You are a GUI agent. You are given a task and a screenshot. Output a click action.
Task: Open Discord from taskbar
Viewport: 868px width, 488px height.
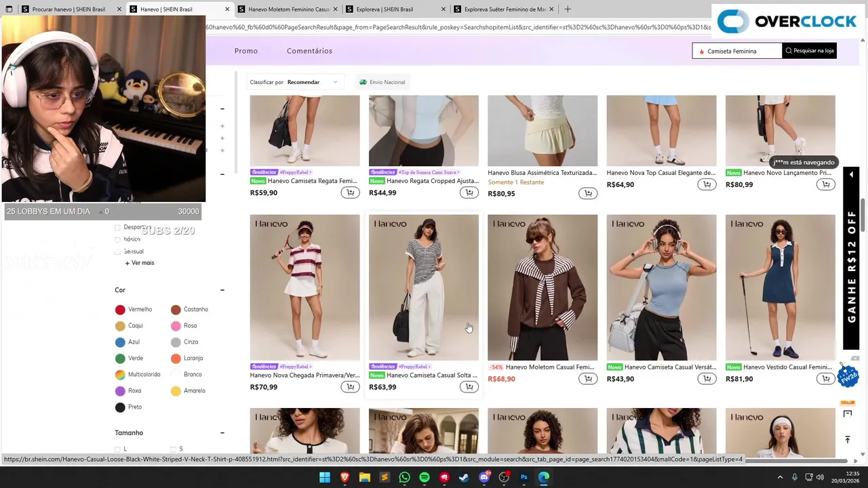click(484, 477)
